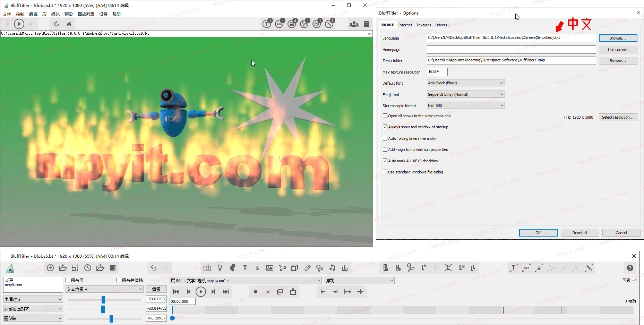The height and width of the screenshot is (325, 644).
Task: Click the music note audio layer icon
Action: point(332,268)
